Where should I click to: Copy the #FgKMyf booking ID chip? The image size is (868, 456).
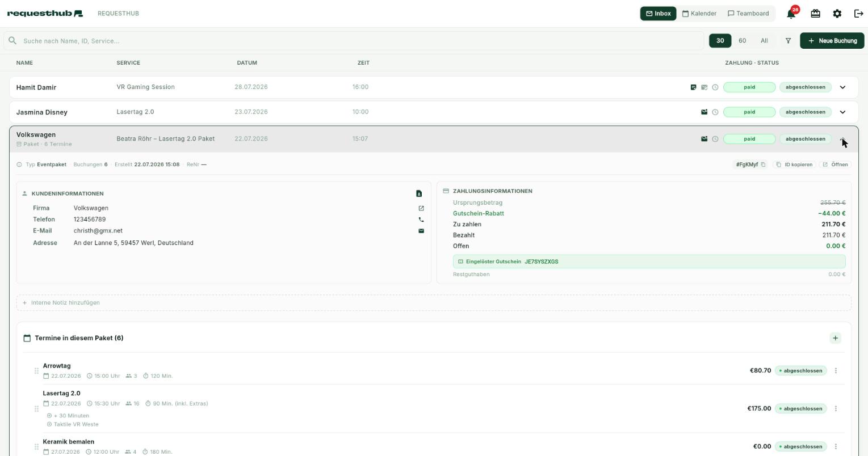click(x=750, y=164)
